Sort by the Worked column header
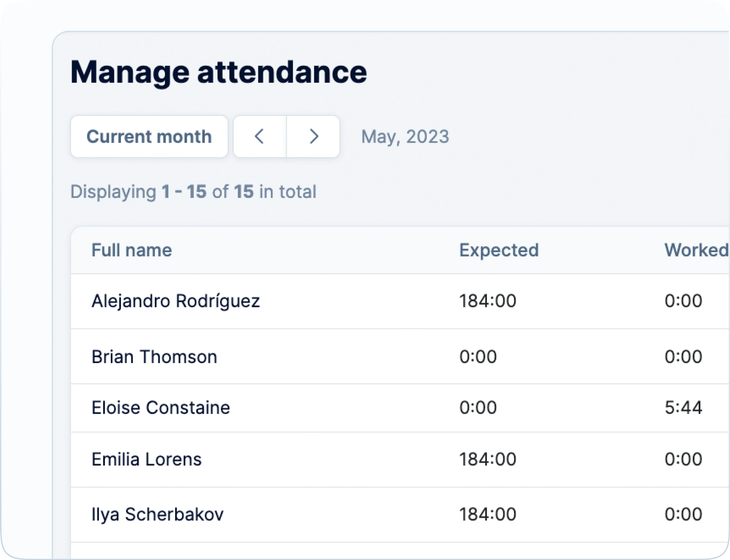 pos(696,250)
